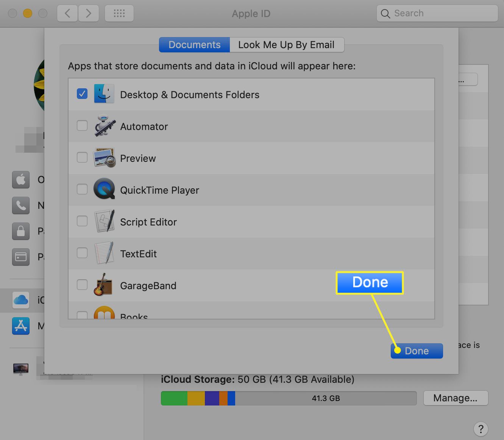Viewport: 504px width, 440px height.
Task: Click the QuickTime Player icon
Action: coord(104,189)
